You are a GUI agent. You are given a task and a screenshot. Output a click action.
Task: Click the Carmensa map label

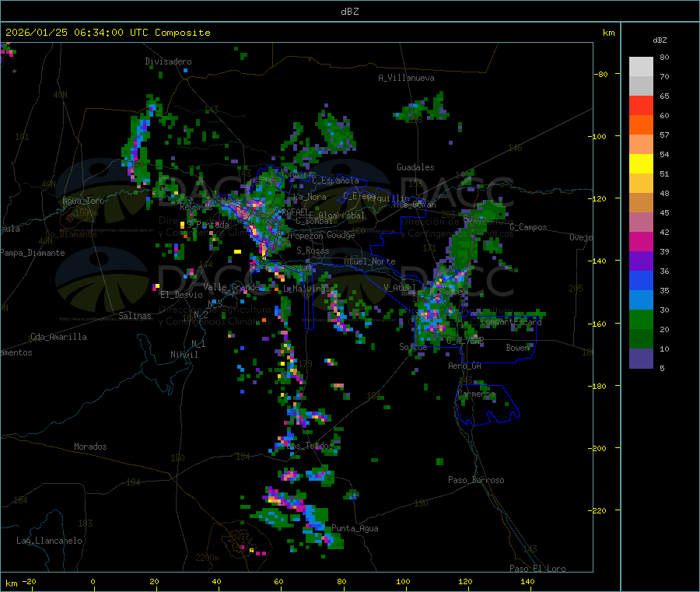(476, 394)
